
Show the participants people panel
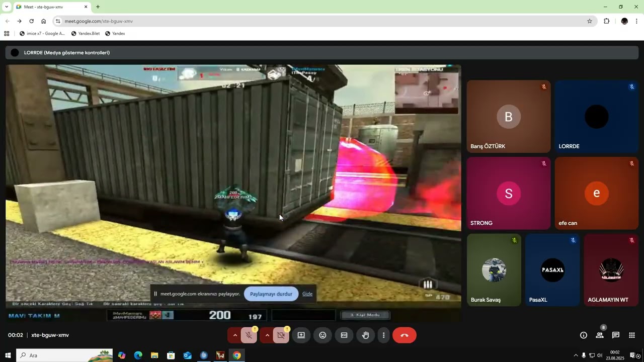(x=600, y=335)
